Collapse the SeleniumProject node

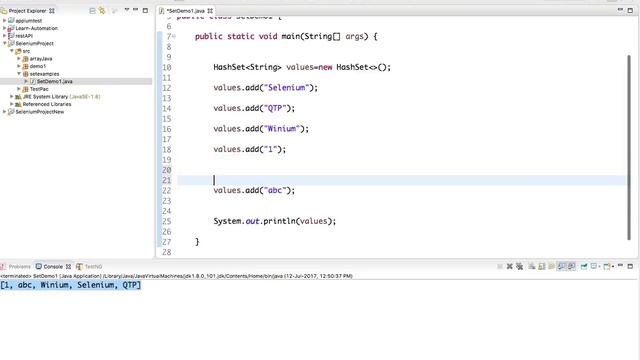pos(4,43)
